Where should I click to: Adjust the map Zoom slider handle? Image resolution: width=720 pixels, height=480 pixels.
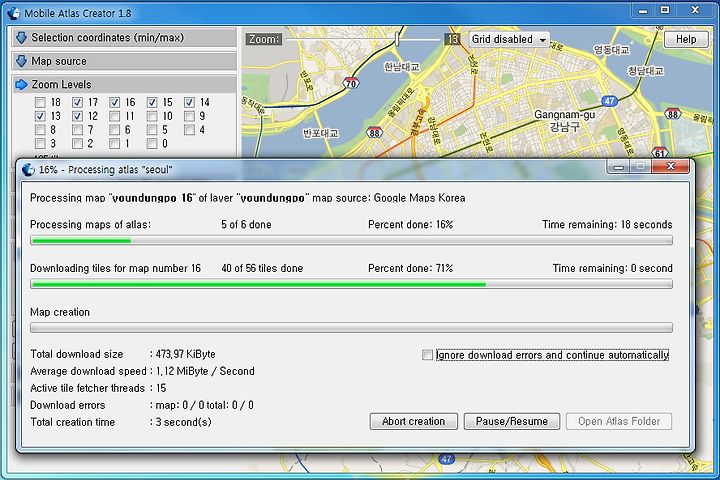tap(397, 39)
